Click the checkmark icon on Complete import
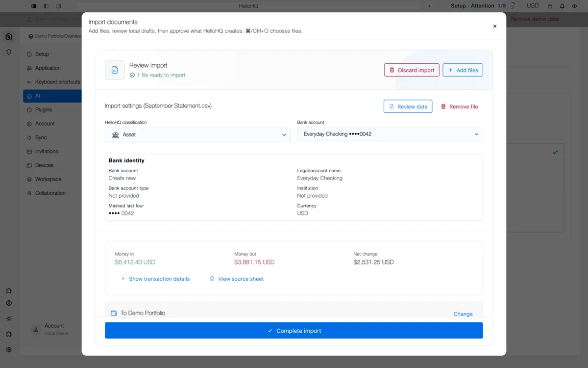 pos(270,331)
